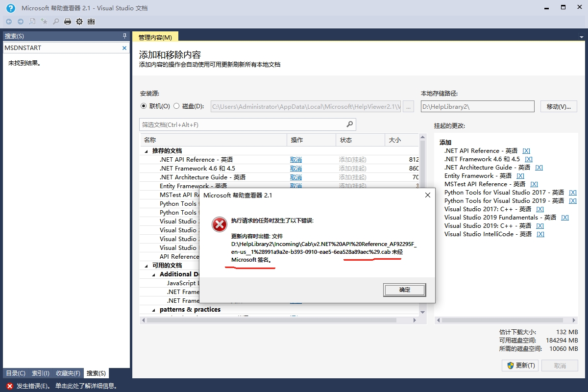Click the disabled 取消 button at bottom right

[x=560, y=366]
